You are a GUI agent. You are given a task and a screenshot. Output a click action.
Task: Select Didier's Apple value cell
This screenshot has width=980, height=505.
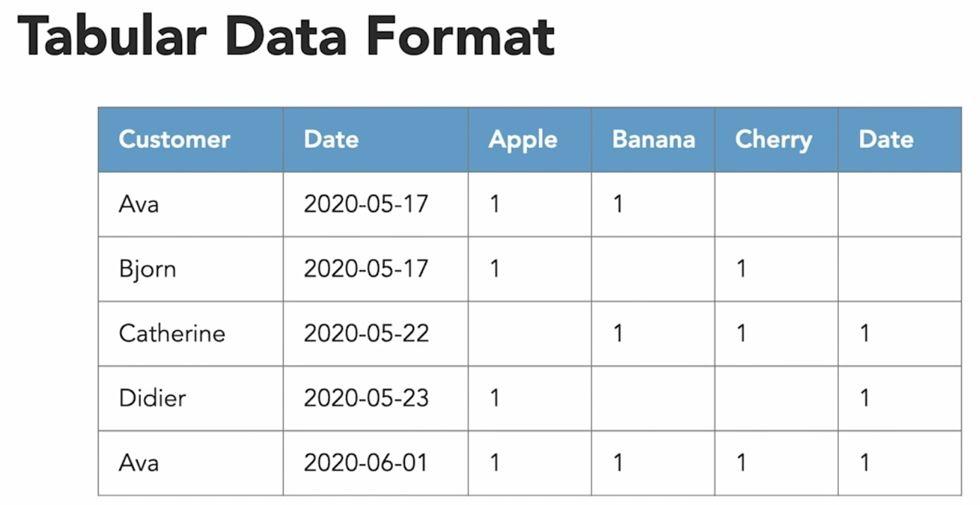pyautogui.click(x=495, y=398)
